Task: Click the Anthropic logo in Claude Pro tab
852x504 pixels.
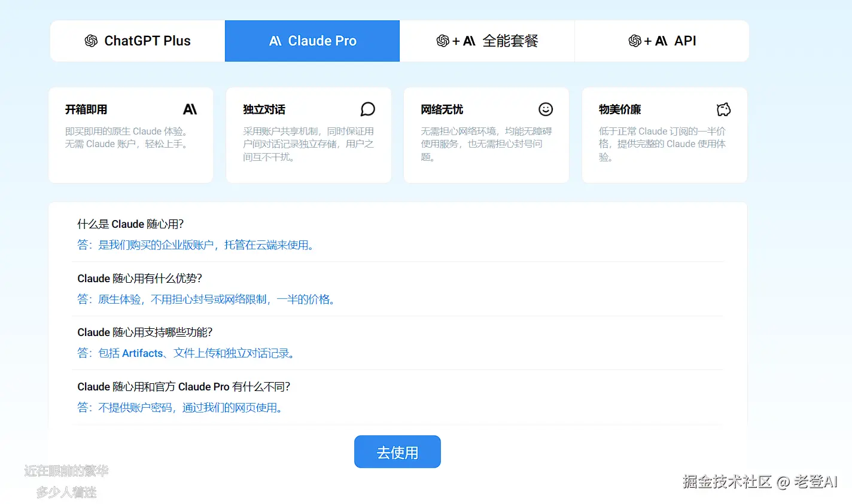Action: pos(275,41)
